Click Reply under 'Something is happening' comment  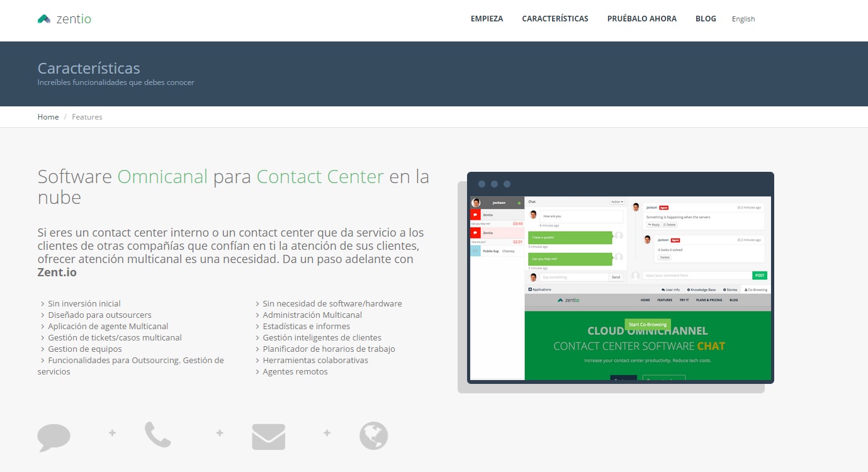653,225
